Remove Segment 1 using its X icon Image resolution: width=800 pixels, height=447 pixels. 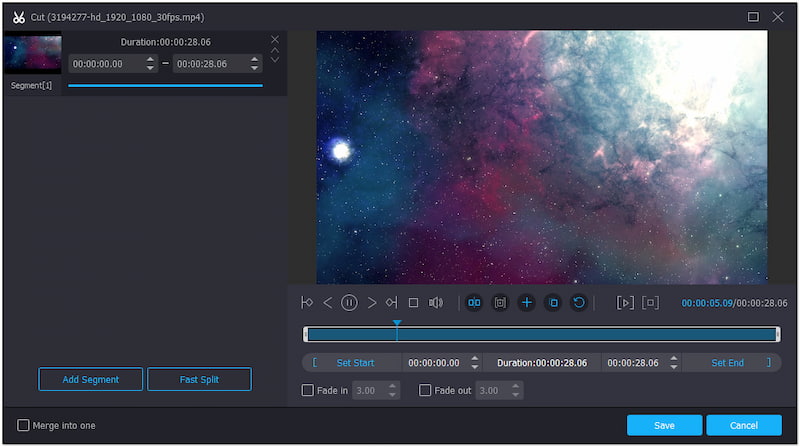tap(275, 40)
